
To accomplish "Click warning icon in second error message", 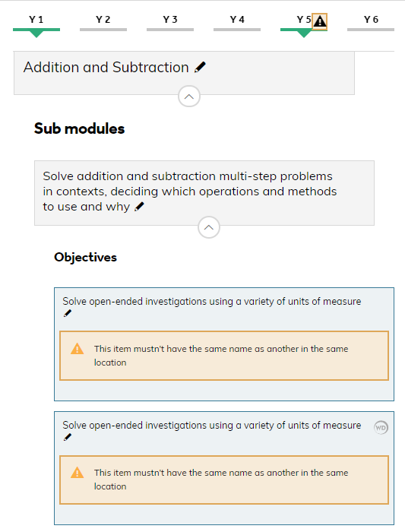I will point(77,473).
